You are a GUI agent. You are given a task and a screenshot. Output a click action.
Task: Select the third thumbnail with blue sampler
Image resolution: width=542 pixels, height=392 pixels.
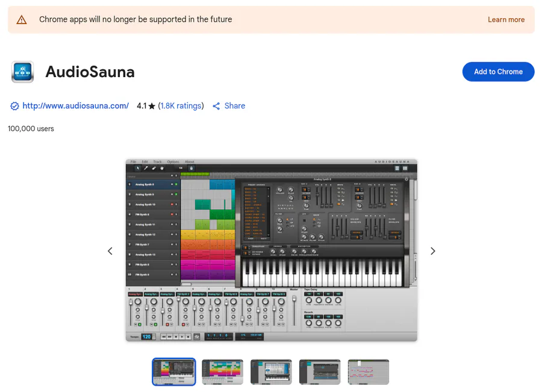(271, 372)
